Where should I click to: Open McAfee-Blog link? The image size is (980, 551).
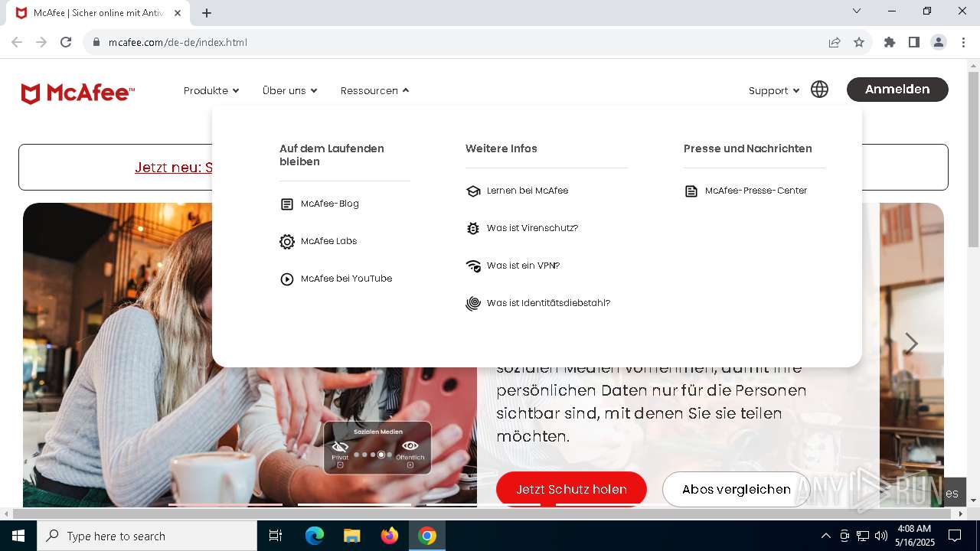pos(330,204)
